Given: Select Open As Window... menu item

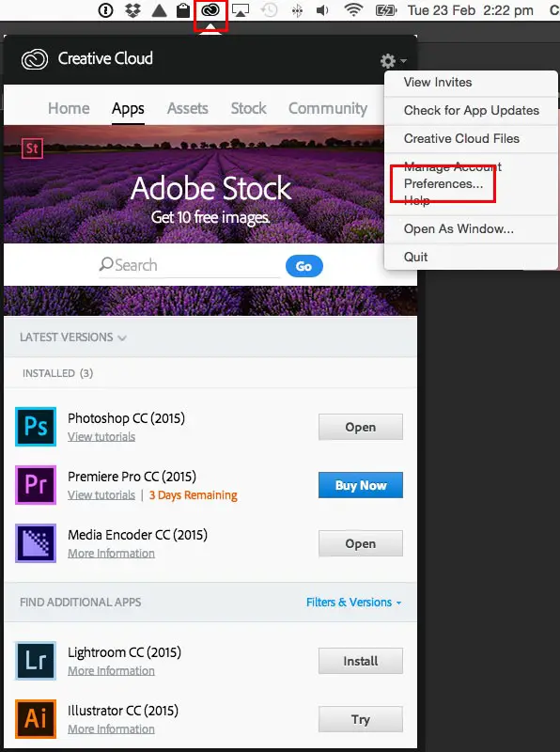Looking at the screenshot, I should coord(471,228).
